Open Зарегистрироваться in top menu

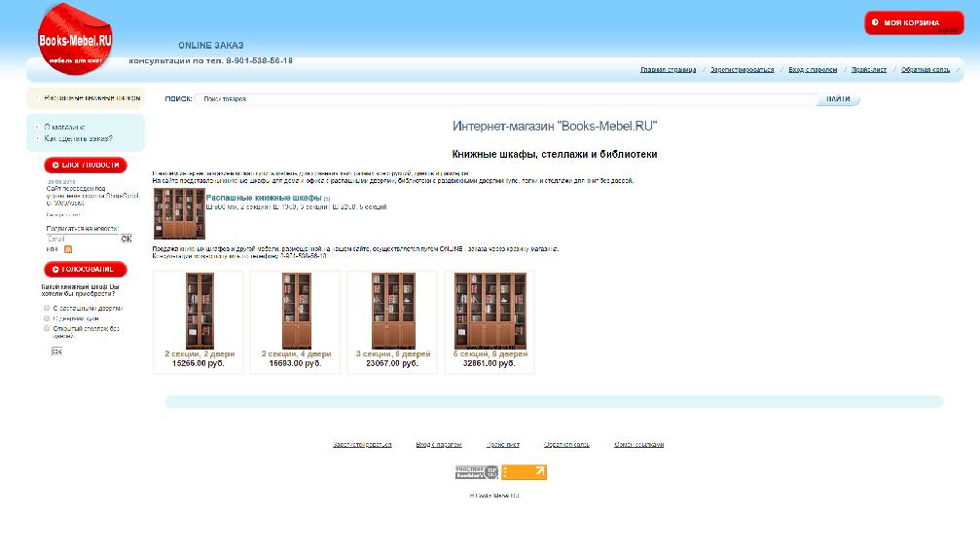pyautogui.click(x=742, y=69)
